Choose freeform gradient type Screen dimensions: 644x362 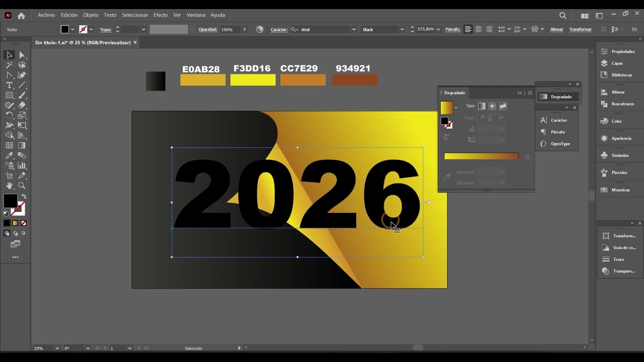503,106
